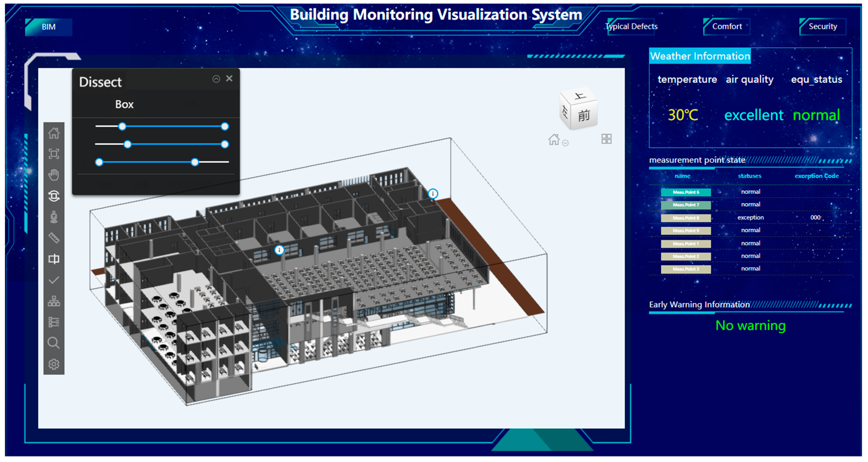Open the Typical Defects tab
Image resolution: width=868 pixels, height=462 pixels.
pos(631,26)
